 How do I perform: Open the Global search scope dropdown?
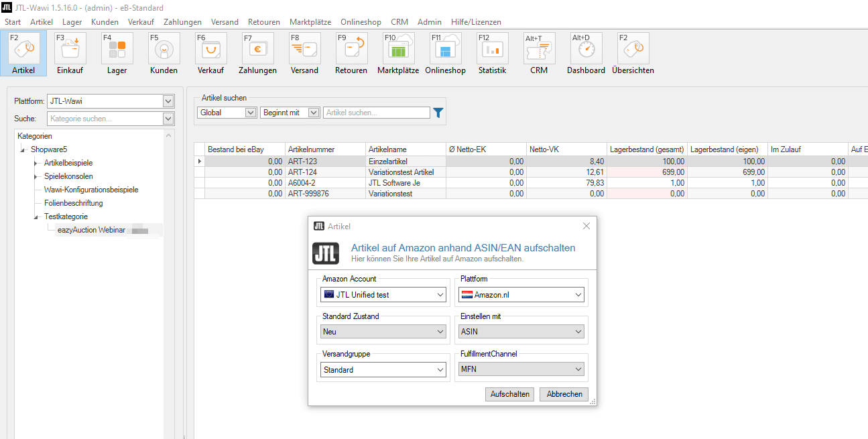227,113
